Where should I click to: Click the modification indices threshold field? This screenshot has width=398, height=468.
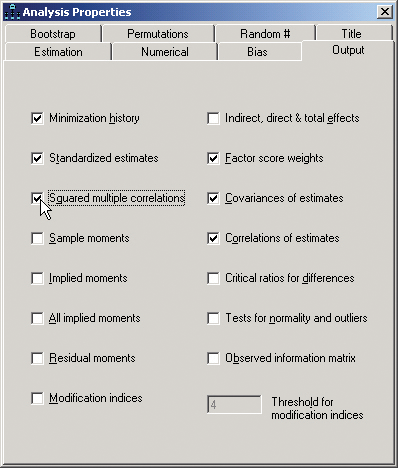coord(234,405)
